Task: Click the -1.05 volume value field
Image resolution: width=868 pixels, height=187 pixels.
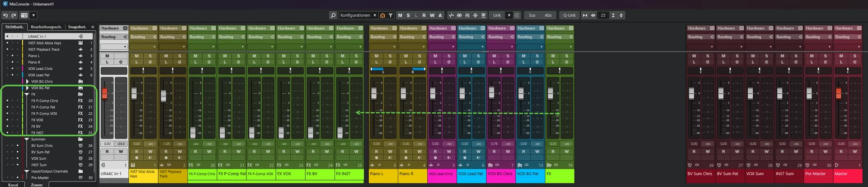Action: 166,144
